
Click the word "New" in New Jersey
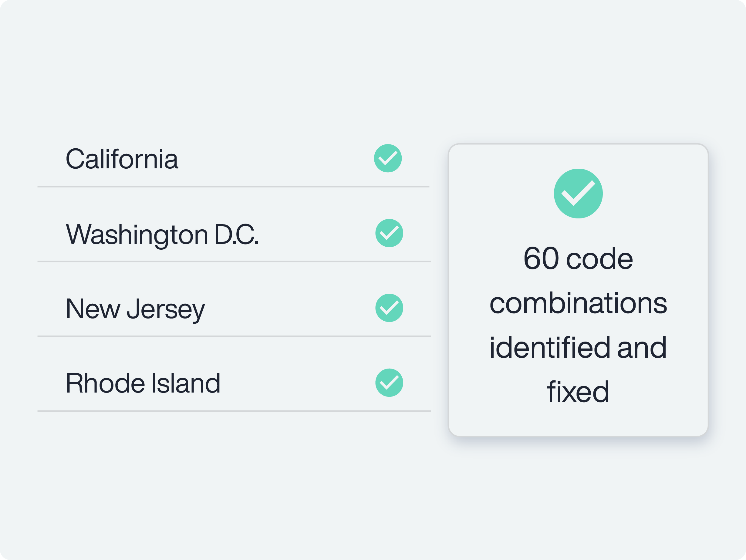click(x=93, y=309)
